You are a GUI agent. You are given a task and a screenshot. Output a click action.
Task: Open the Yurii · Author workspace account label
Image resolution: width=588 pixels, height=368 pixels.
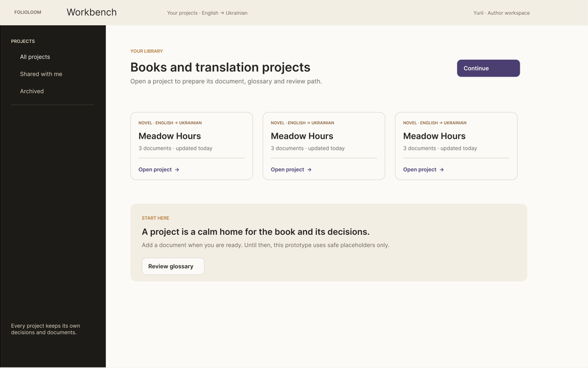pyautogui.click(x=501, y=13)
